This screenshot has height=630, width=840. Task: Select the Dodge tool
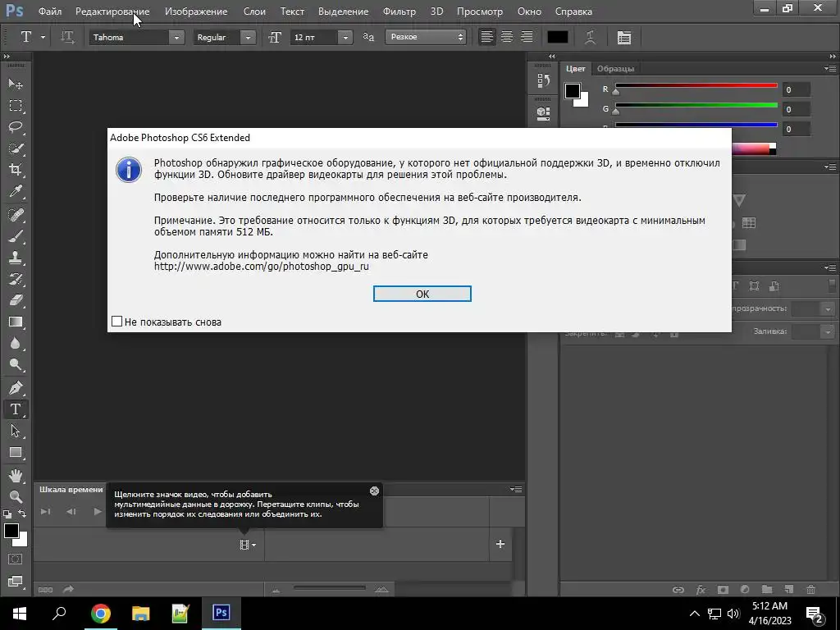point(15,365)
